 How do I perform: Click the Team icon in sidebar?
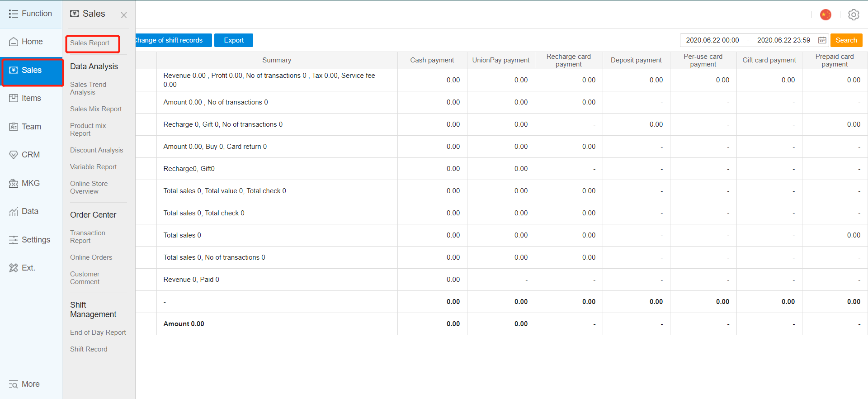(x=14, y=127)
